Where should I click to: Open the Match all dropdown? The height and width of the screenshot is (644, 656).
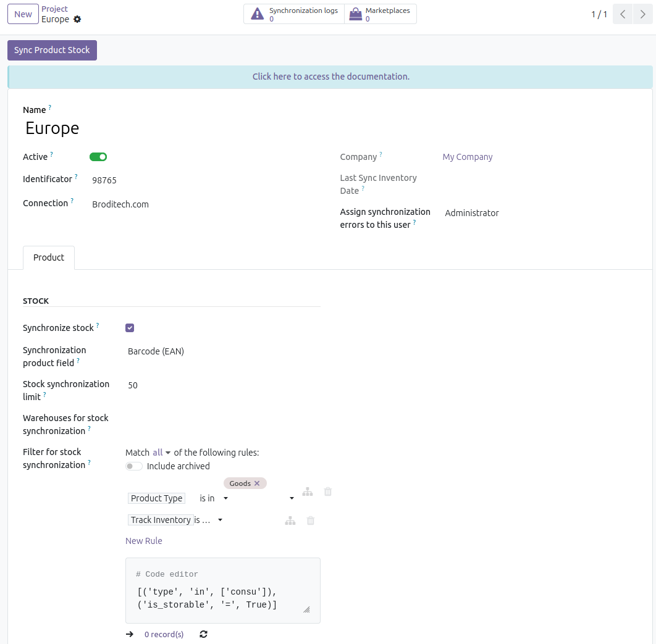(x=162, y=453)
